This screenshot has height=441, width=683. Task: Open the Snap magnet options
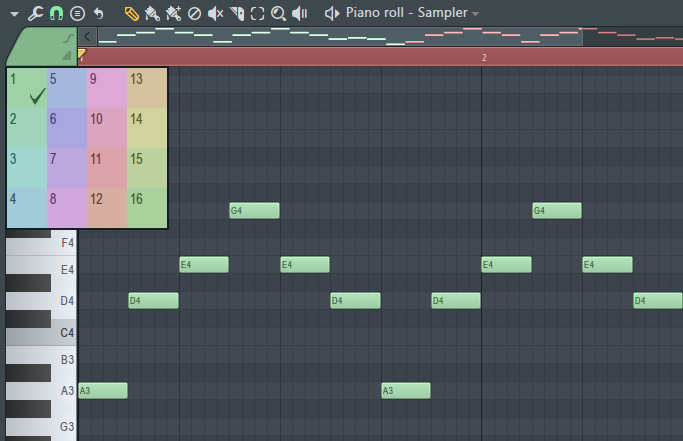(56, 13)
